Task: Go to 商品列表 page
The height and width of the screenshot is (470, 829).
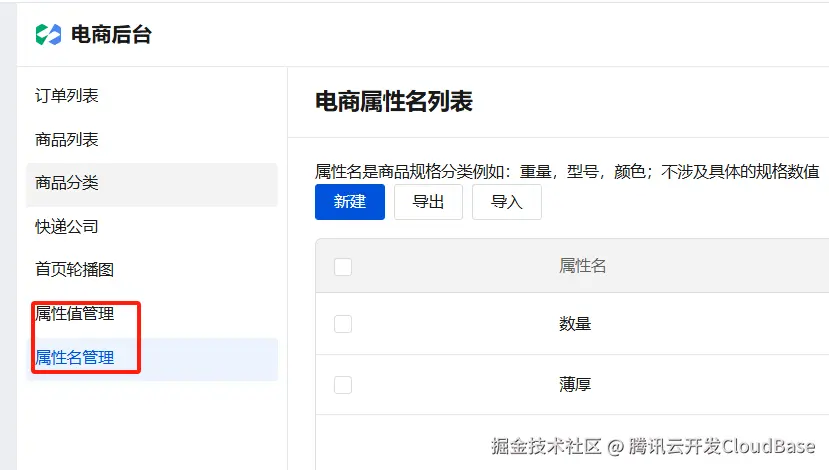Action: 67,140
